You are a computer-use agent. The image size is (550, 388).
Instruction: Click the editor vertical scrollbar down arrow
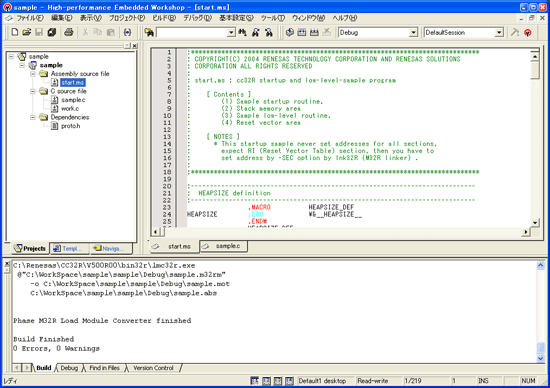click(x=535, y=222)
